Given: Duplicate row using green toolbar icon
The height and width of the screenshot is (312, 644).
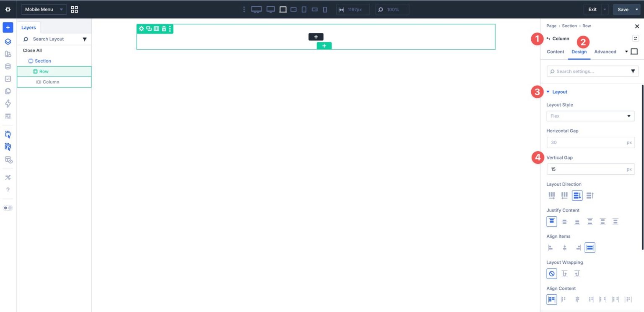Looking at the screenshot, I should [x=149, y=29].
